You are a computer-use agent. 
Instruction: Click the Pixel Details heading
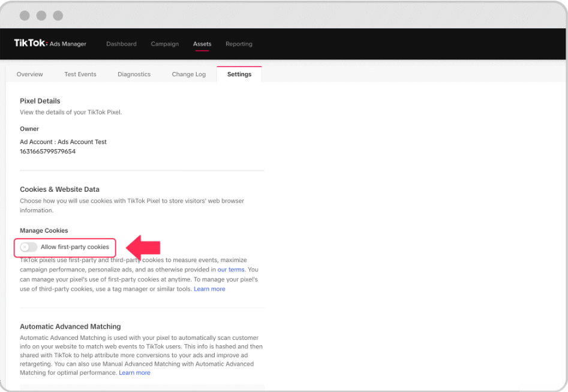(40, 101)
